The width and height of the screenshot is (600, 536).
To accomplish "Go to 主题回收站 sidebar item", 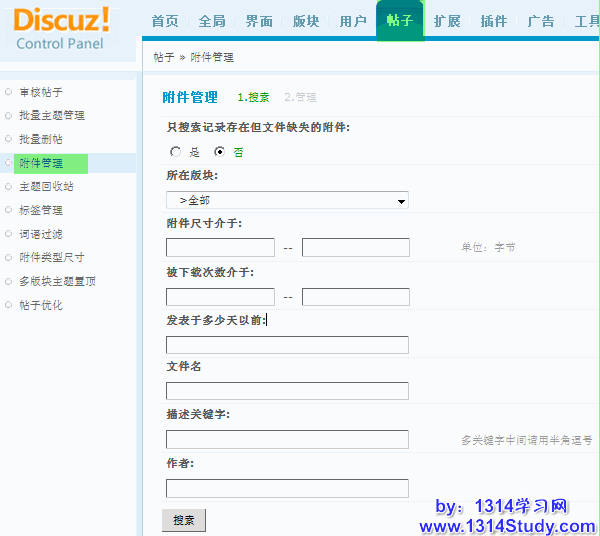I will click(46, 187).
